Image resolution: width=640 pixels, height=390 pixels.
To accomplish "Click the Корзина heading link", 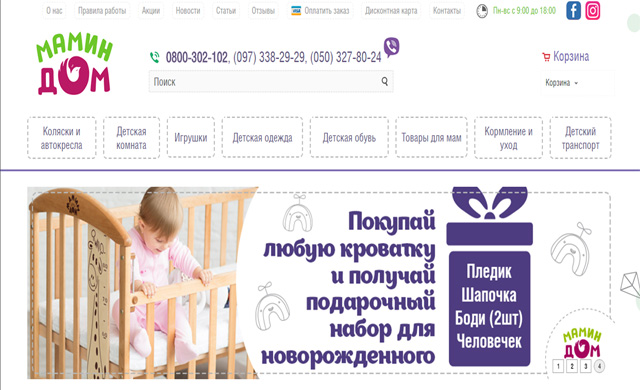I will click(x=571, y=56).
